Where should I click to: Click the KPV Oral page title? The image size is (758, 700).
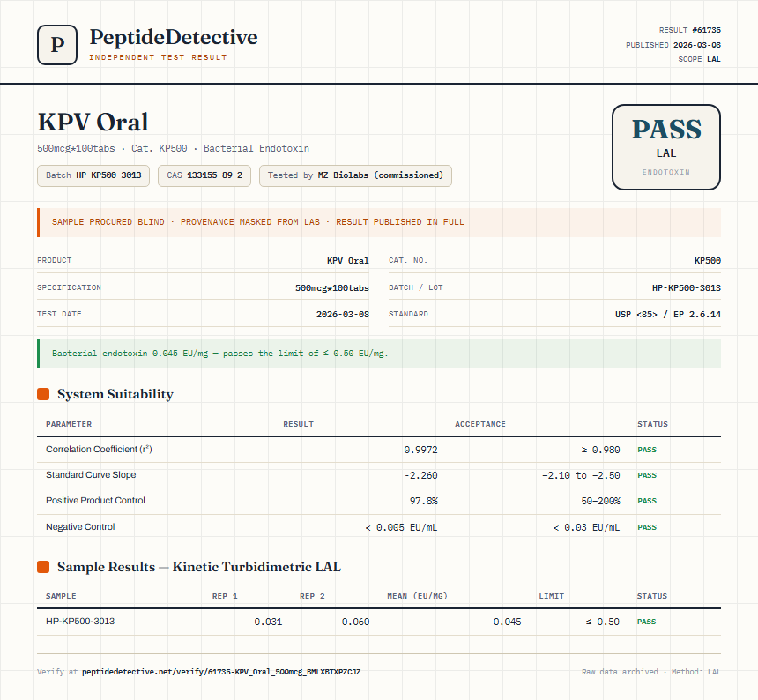coord(93,122)
